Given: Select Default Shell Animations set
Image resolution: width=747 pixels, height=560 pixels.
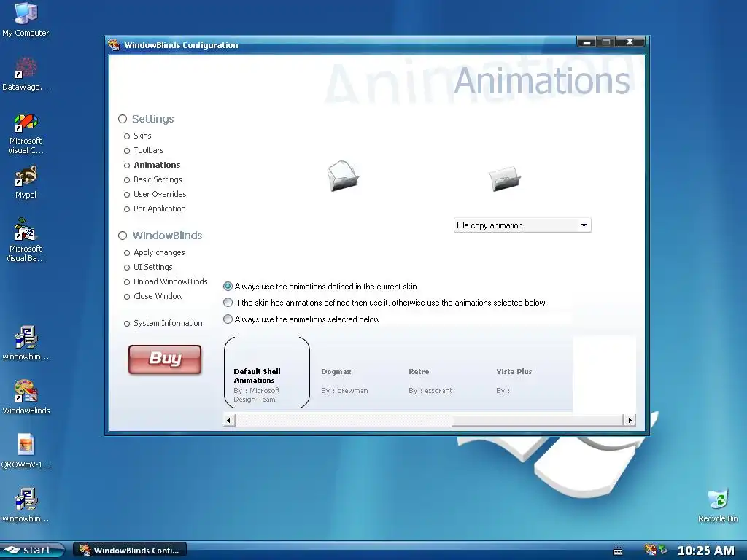Looking at the screenshot, I should [x=267, y=373].
